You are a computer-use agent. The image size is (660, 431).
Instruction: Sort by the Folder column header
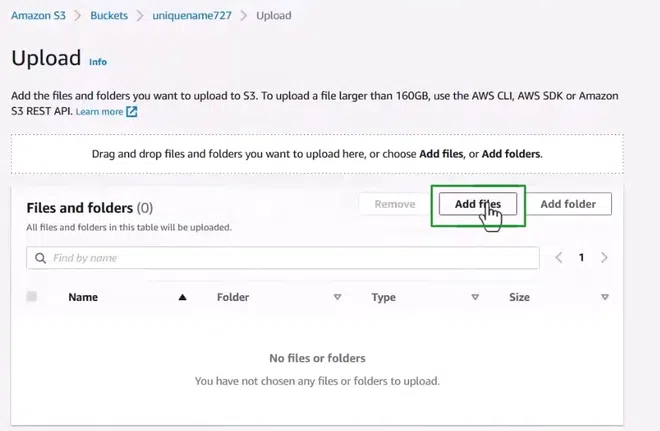233,297
